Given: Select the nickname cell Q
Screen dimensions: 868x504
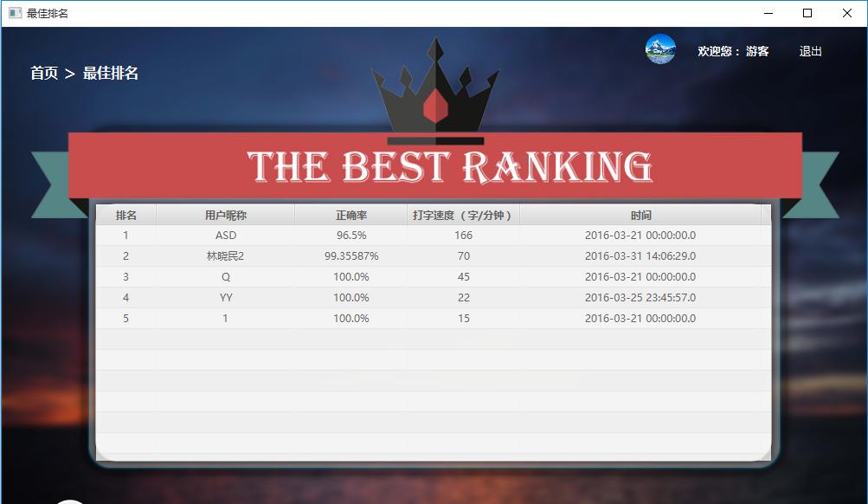Looking at the screenshot, I should 226,277.
